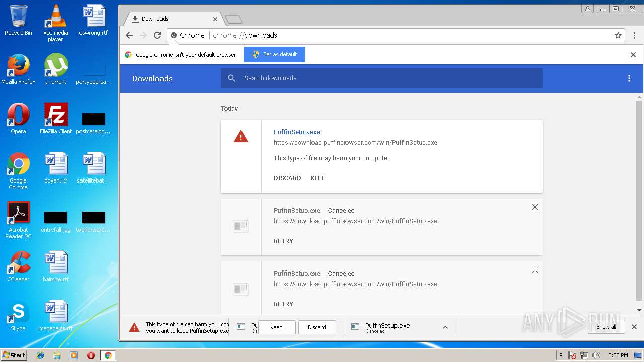Retry the first canceled PuffinSetup.exe download
Image resolution: width=644 pixels, height=362 pixels.
pos(283,241)
